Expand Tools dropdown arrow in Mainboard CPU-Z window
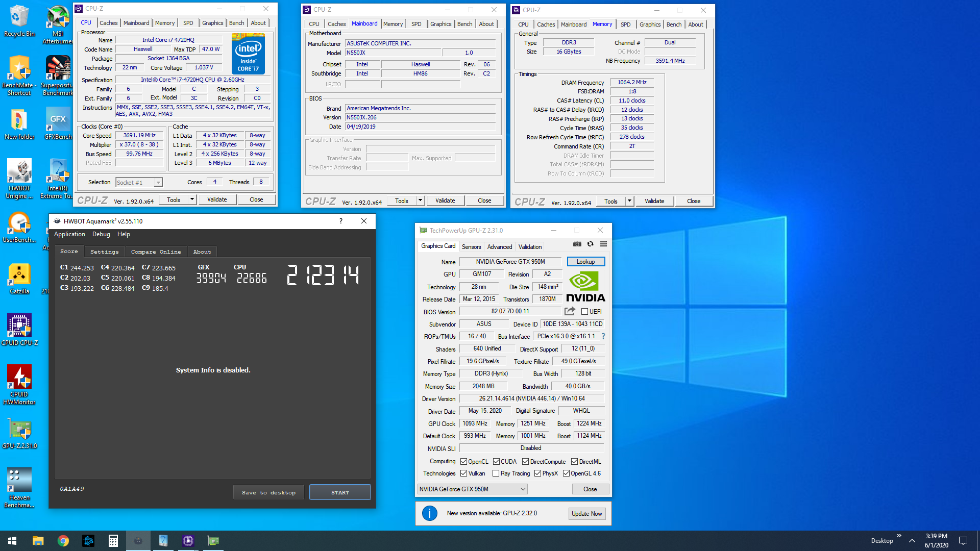 tap(420, 201)
